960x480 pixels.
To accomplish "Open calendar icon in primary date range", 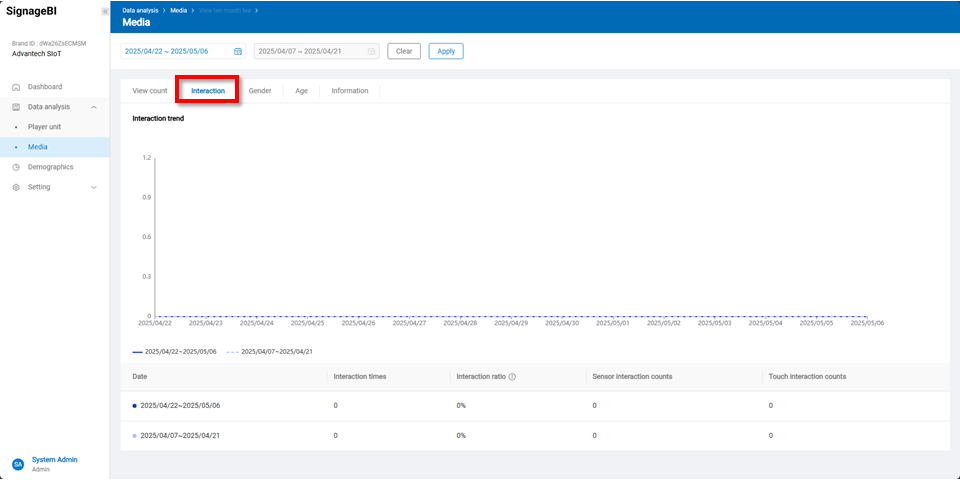I will [238, 51].
